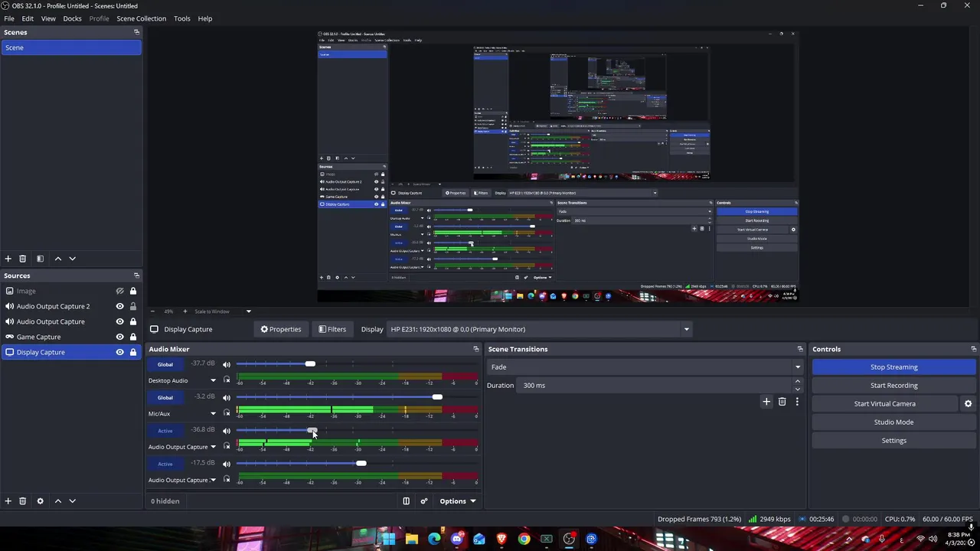
Task: Open the Scene Collection menu
Action: (141, 18)
